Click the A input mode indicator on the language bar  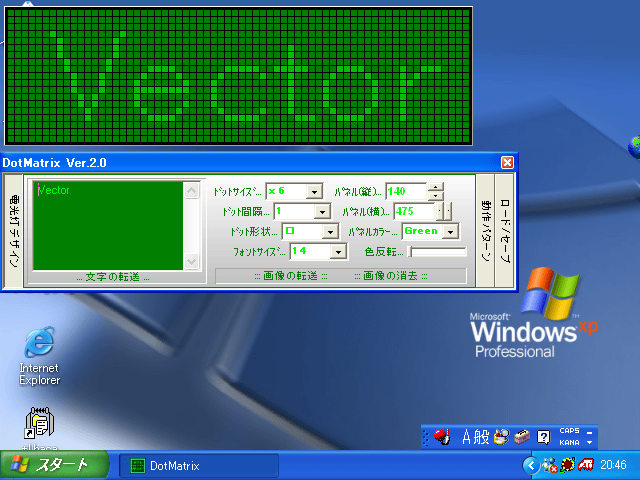tap(467, 437)
